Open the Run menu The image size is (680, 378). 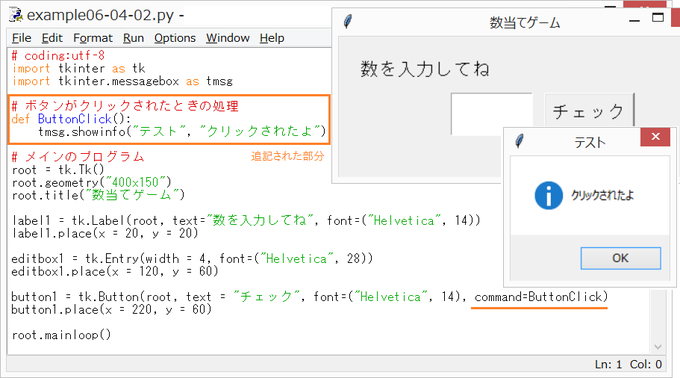point(133,38)
